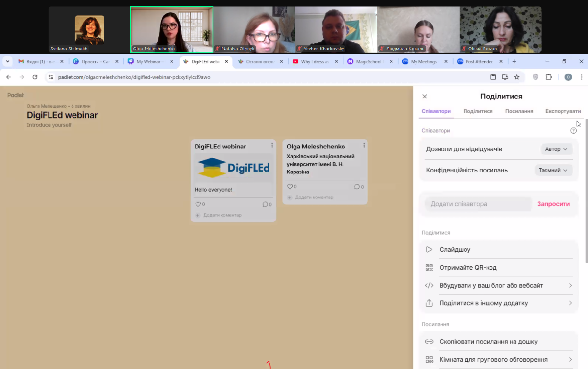This screenshot has width=588, height=369.
Task: Open browser extensions puzzle icon
Action: (548, 77)
